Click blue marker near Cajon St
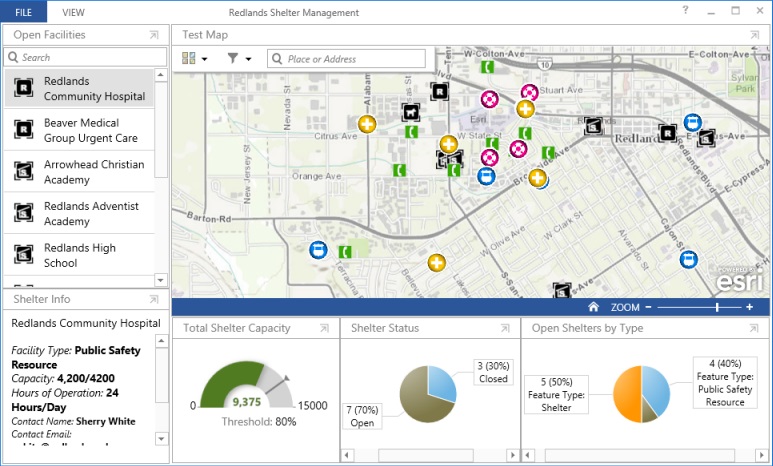This screenshot has width=773, height=466. coord(688,259)
